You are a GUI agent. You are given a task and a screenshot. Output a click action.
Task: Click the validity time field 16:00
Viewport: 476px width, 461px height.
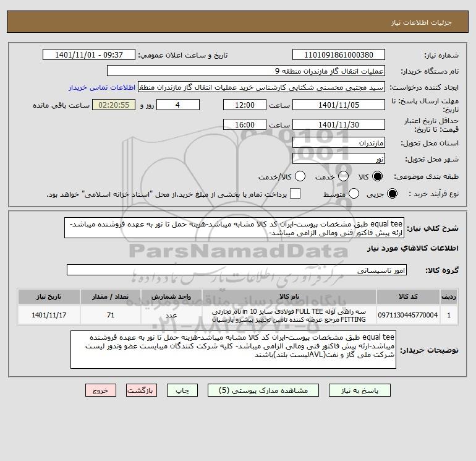(x=245, y=124)
